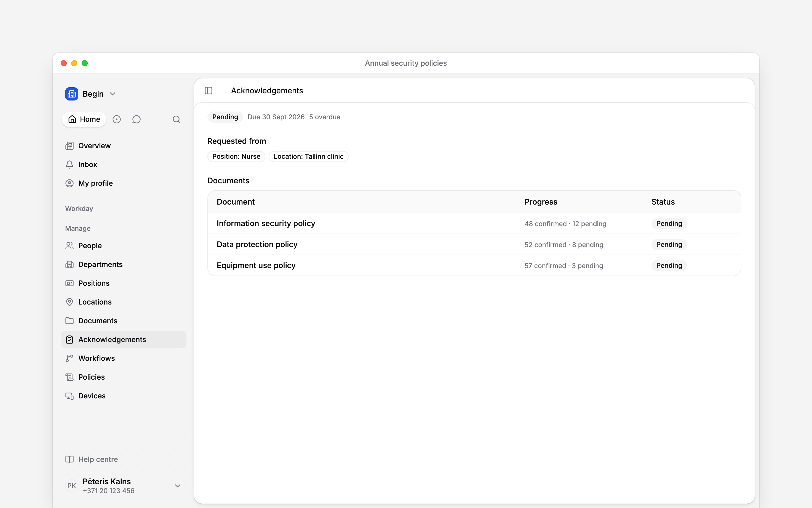Image resolution: width=812 pixels, height=508 pixels.
Task: Toggle the sidebar panel icon
Action: tap(208, 91)
